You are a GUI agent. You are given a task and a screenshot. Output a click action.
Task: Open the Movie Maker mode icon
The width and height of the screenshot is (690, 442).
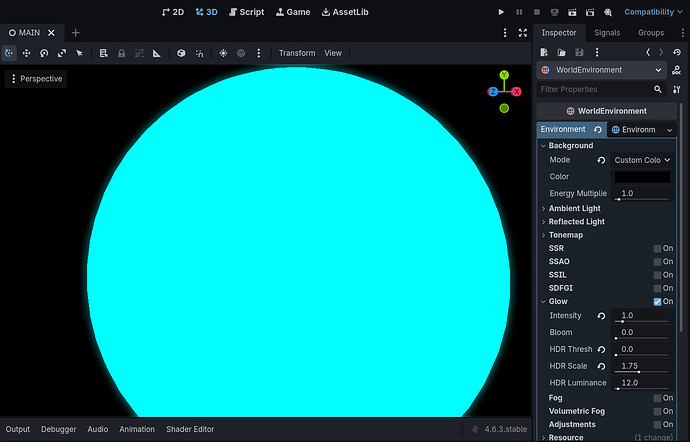(x=608, y=12)
